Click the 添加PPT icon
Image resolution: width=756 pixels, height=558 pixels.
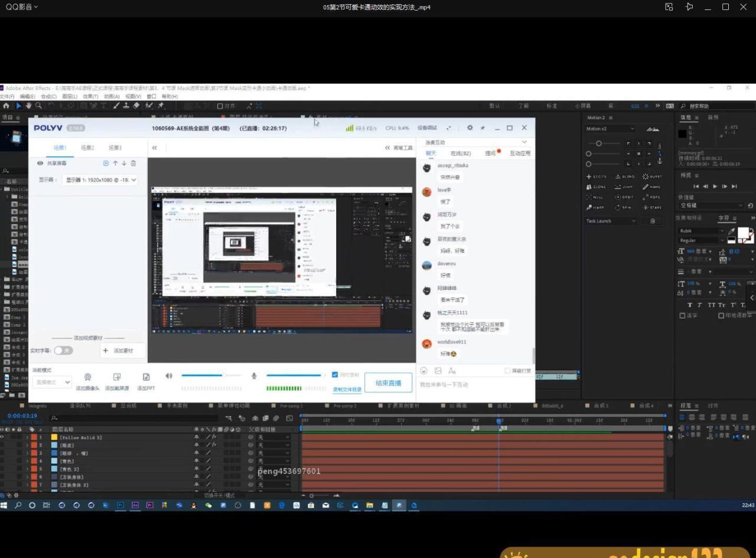click(x=146, y=377)
